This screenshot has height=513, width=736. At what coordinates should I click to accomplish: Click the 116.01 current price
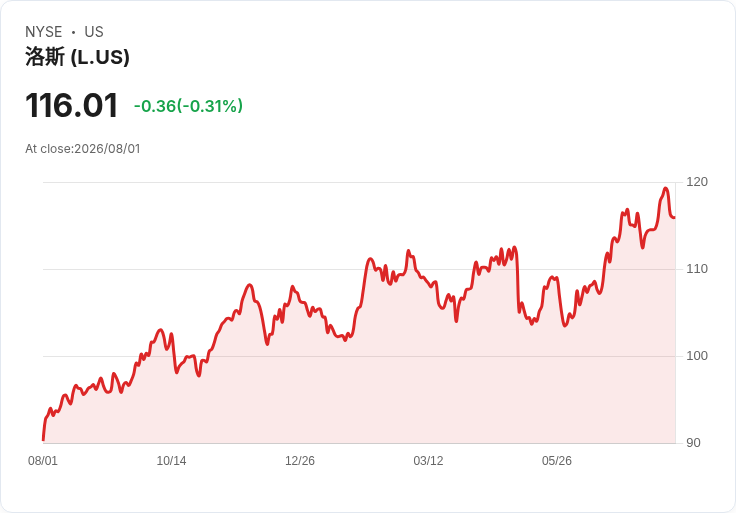71,105
